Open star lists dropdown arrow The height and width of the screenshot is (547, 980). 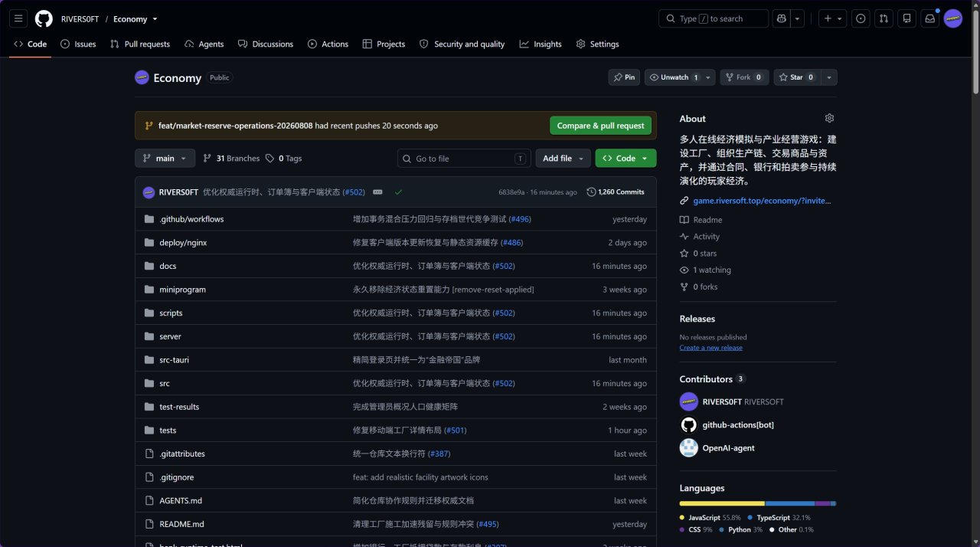coord(829,77)
